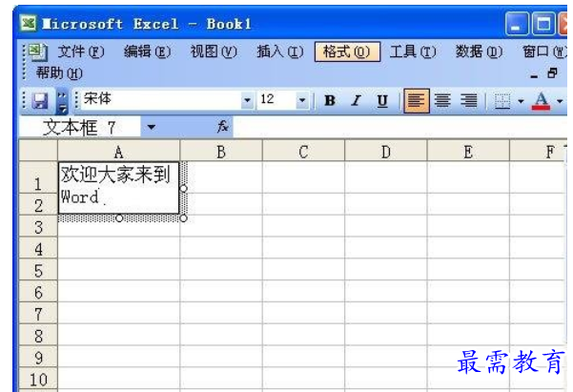The width and height of the screenshot is (573, 392).
Task: Open the font color dropdown arrow
Action: 560,101
